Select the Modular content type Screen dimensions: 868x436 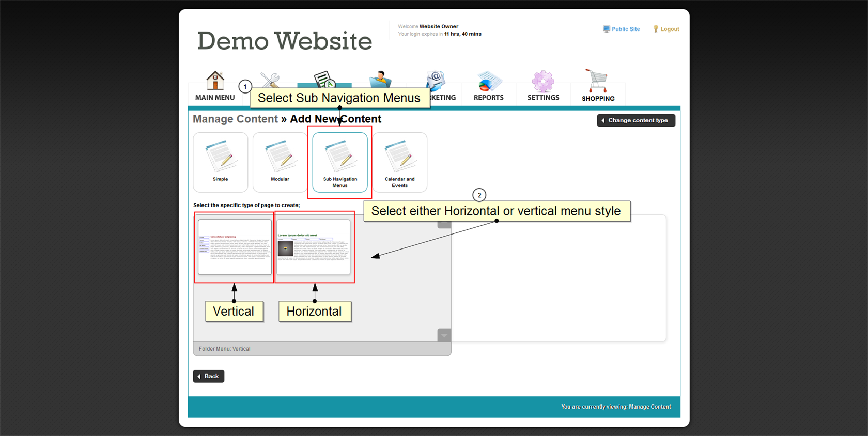280,162
